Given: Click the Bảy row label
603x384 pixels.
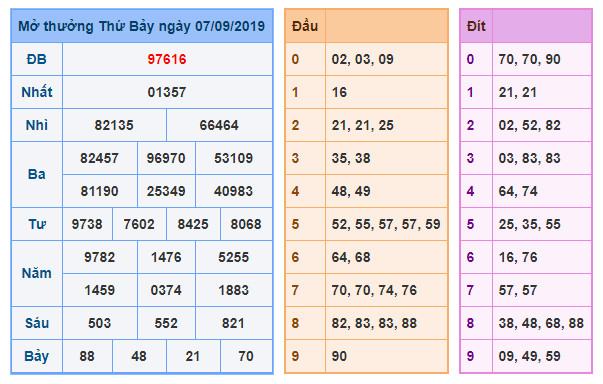Looking at the screenshot, I should 37,356.
